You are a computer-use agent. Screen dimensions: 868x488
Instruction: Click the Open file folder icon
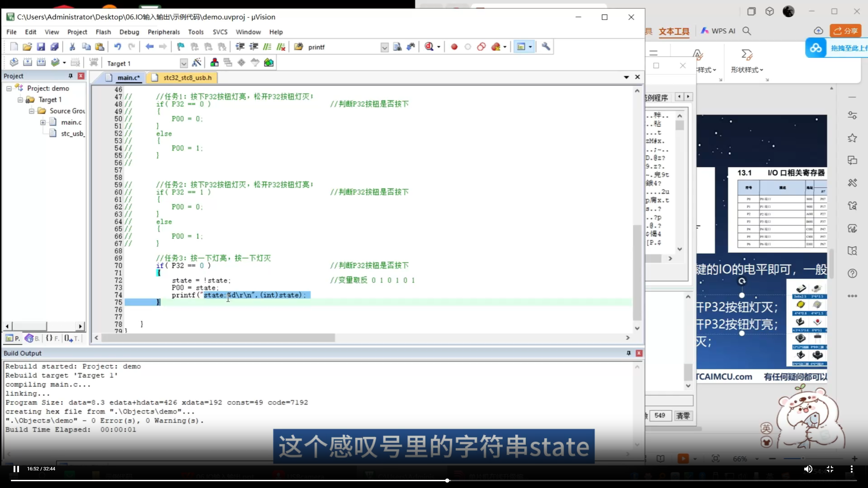click(27, 47)
